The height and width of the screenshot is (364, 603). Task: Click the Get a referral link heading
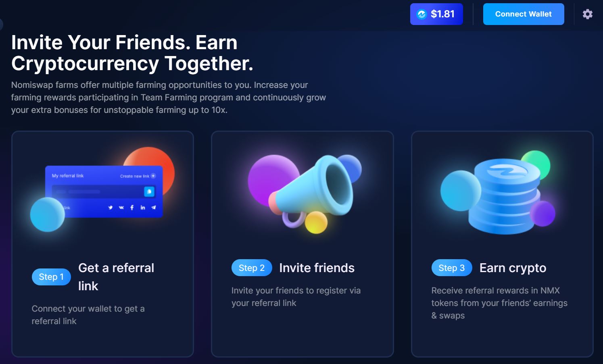pos(116,277)
